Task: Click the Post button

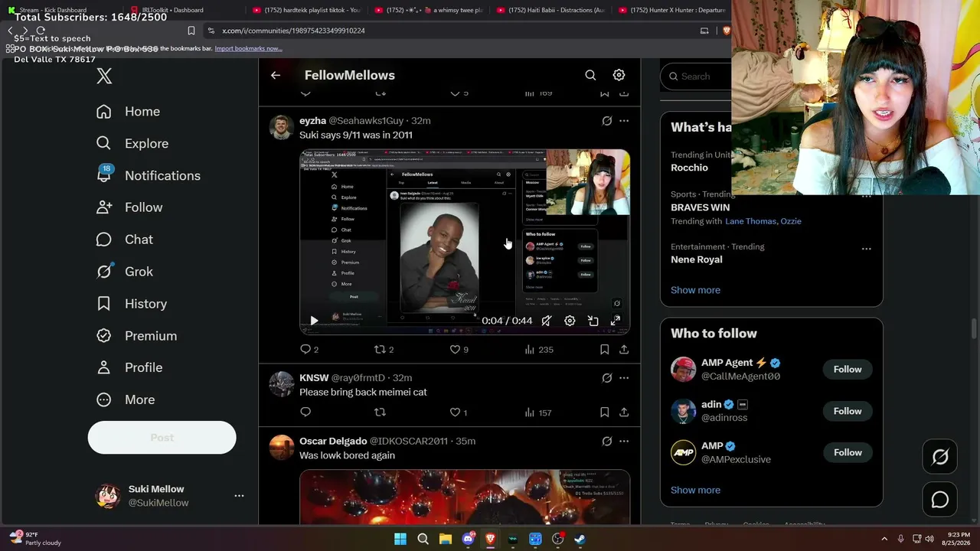Action: click(x=162, y=438)
